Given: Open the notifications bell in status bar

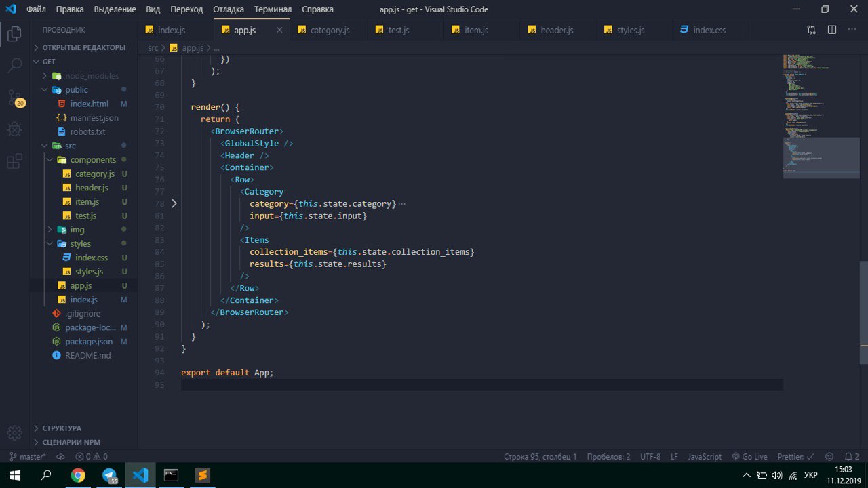Looking at the screenshot, I should [848, 457].
